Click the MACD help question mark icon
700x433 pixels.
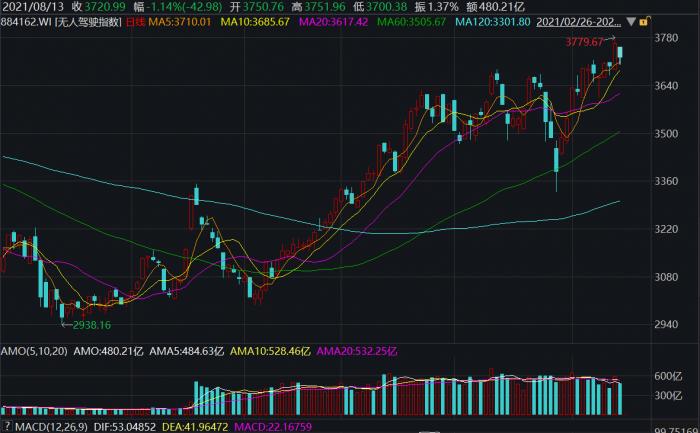[6, 426]
